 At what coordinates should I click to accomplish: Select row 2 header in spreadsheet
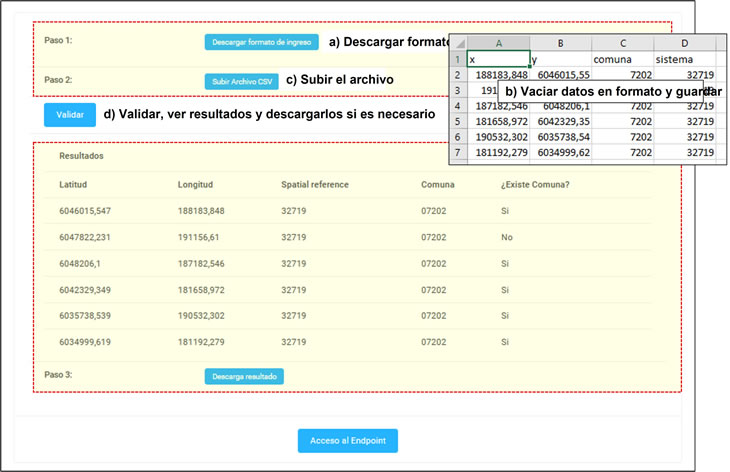coord(457,75)
